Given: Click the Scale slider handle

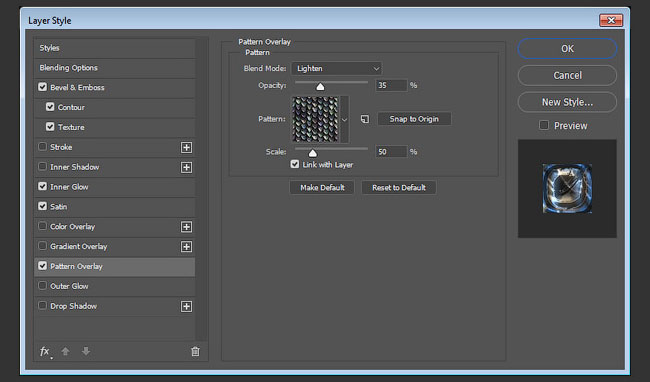Looking at the screenshot, I should point(313,153).
